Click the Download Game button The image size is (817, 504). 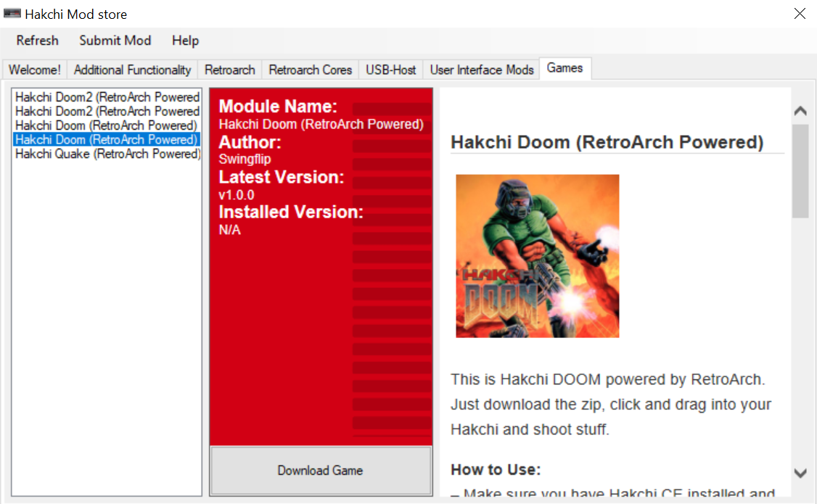pos(321,471)
